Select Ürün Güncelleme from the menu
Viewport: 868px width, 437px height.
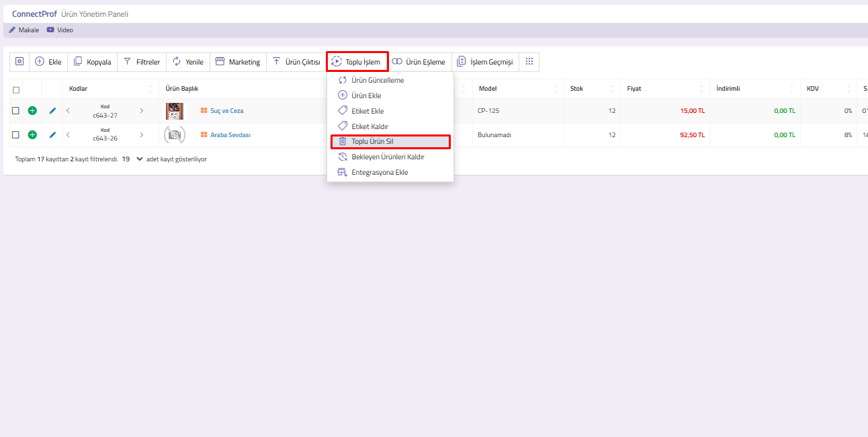(x=390, y=80)
